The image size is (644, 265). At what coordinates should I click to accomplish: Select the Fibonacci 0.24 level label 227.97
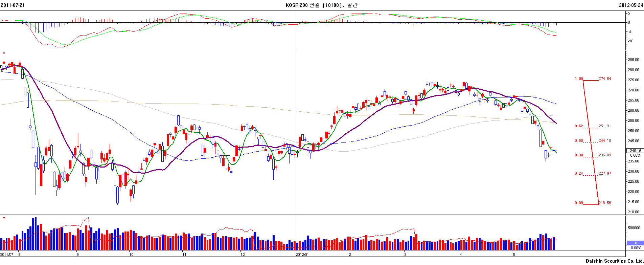(604, 174)
